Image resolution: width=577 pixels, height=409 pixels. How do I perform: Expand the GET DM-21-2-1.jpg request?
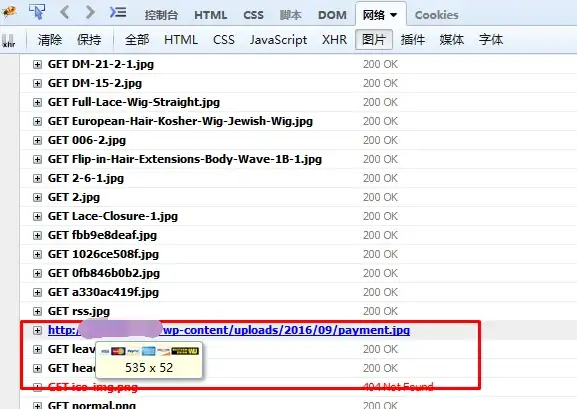(x=37, y=64)
